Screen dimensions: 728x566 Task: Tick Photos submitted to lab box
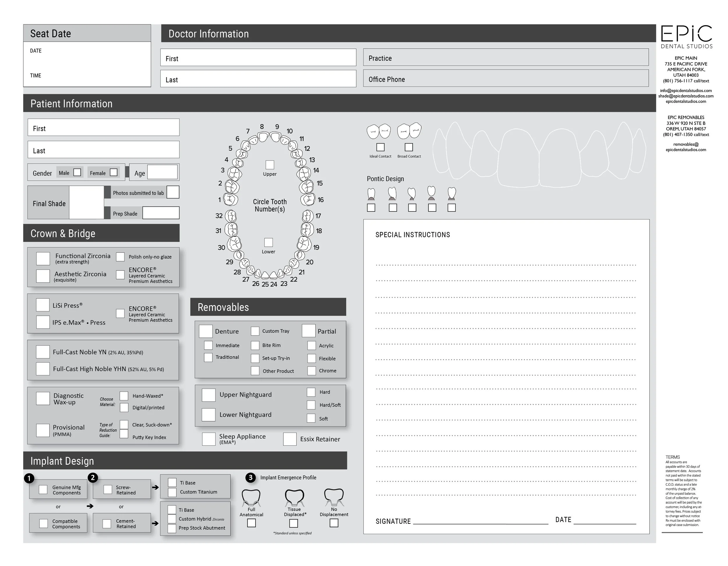click(173, 192)
